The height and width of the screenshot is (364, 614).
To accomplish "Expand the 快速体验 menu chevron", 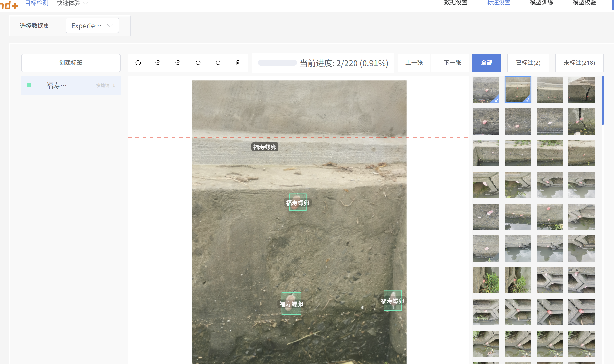I will (x=86, y=3).
